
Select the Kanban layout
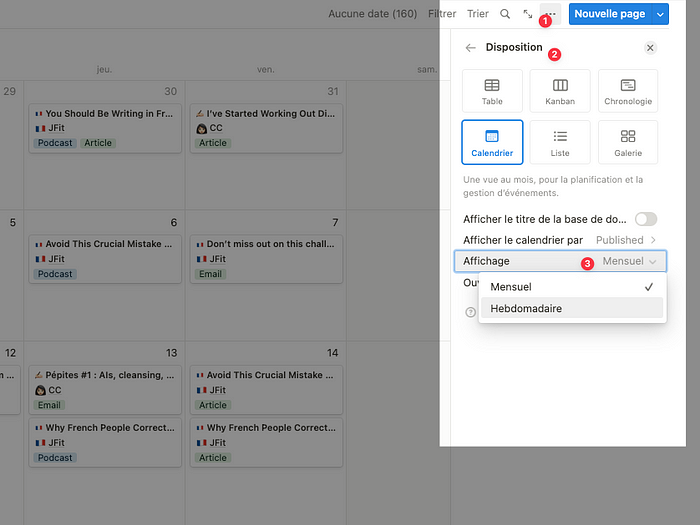[x=560, y=91]
